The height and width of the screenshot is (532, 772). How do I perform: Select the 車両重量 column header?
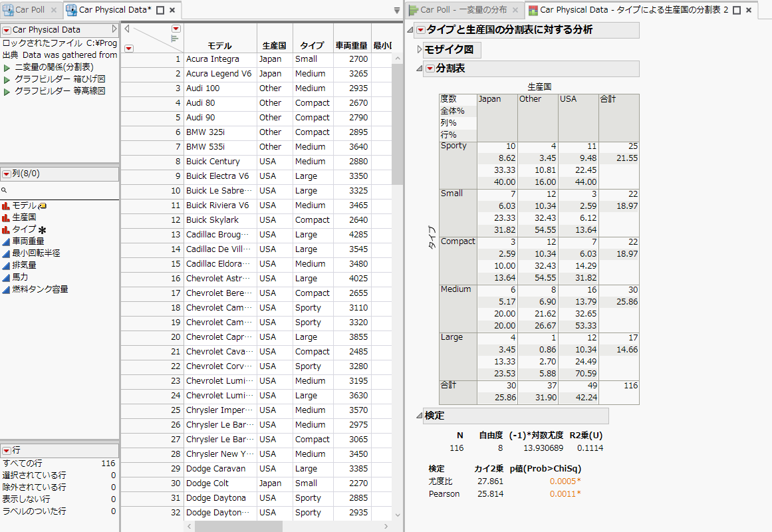pyautogui.click(x=351, y=46)
